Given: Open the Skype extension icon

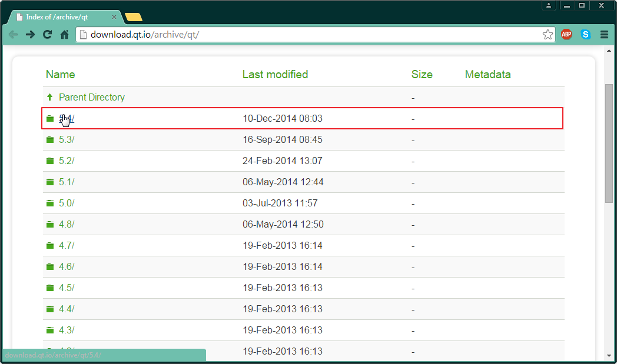Looking at the screenshot, I should click(x=586, y=35).
